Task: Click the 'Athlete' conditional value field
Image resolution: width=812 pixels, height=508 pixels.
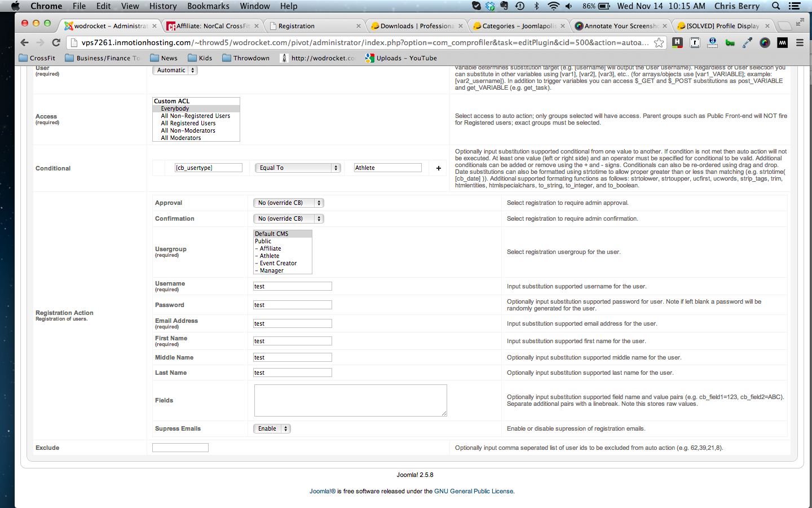Action: (x=388, y=168)
